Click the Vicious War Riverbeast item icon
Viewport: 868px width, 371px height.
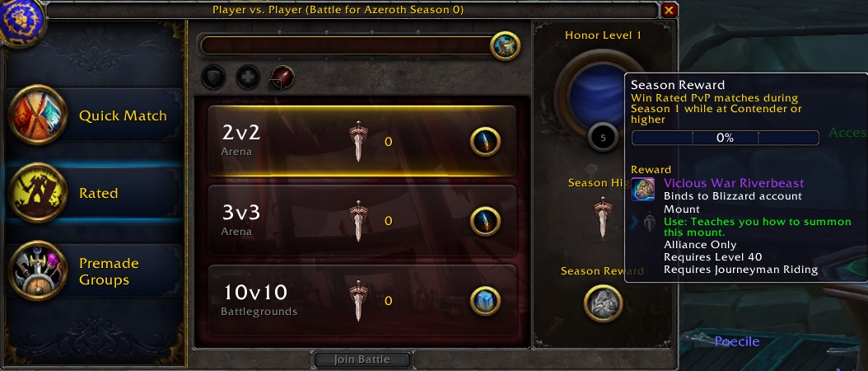click(x=643, y=190)
